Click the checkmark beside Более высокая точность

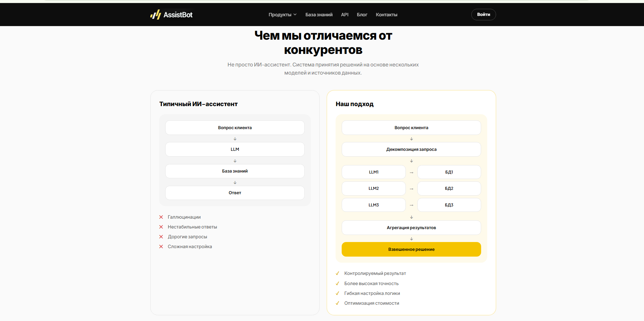coord(337,283)
